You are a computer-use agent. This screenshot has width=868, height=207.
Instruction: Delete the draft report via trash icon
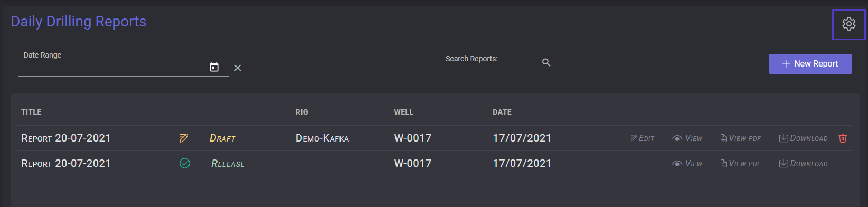(x=843, y=138)
